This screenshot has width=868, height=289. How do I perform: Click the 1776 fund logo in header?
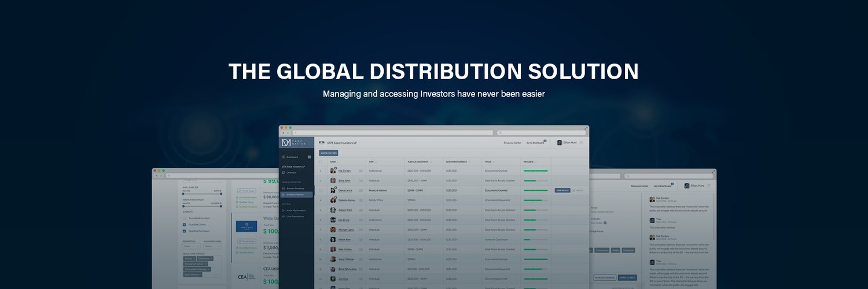click(322, 142)
